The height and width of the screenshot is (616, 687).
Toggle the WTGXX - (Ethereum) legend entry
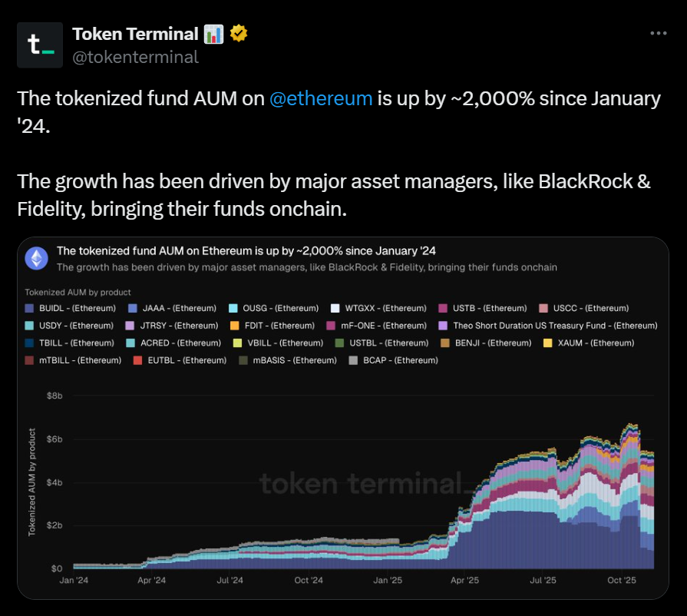tap(385, 308)
